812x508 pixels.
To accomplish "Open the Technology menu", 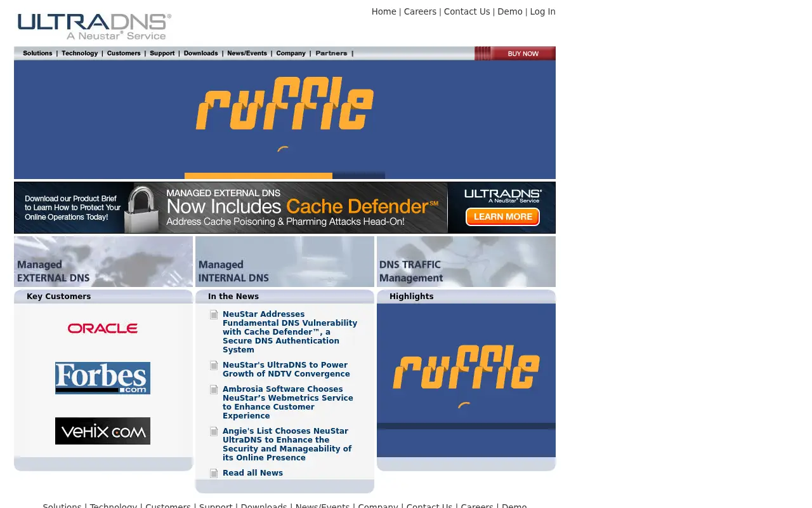I will click(x=80, y=53).
